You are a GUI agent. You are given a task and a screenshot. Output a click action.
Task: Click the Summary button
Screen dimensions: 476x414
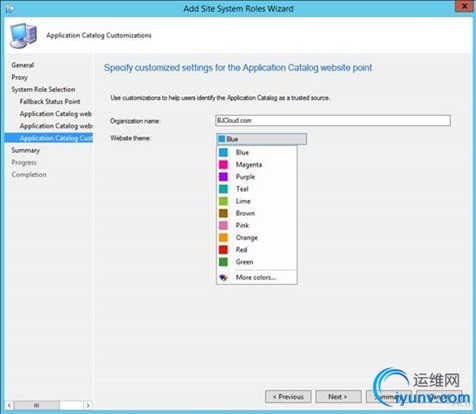pyautogui.click(x=389, y=397)
